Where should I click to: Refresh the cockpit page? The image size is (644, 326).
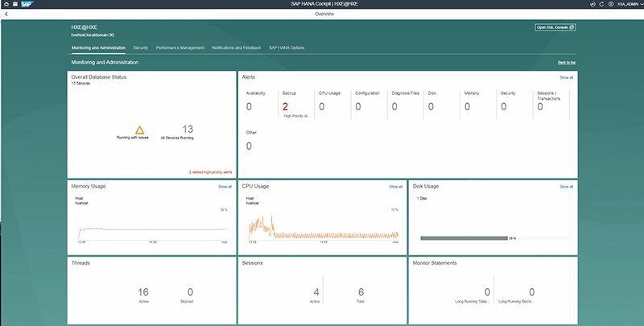tap(601, 4)
